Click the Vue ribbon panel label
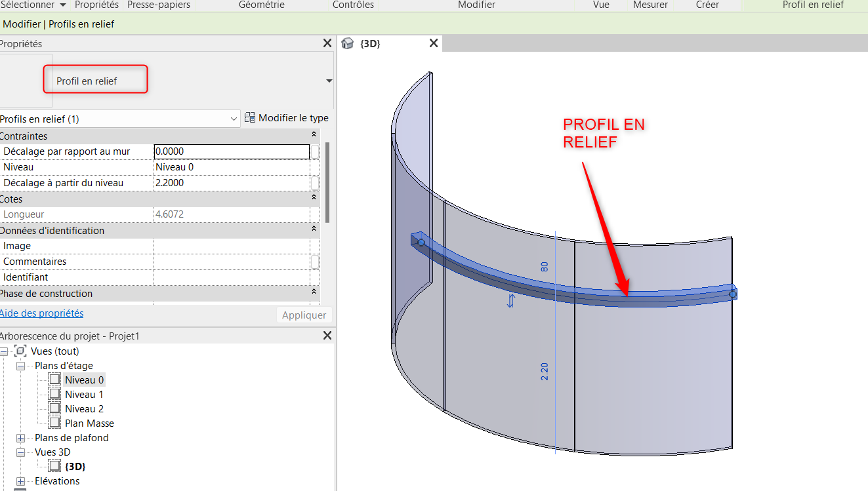The height and width of the screenshot is (491, 868). pyautogui.click(x=601, y=5)
